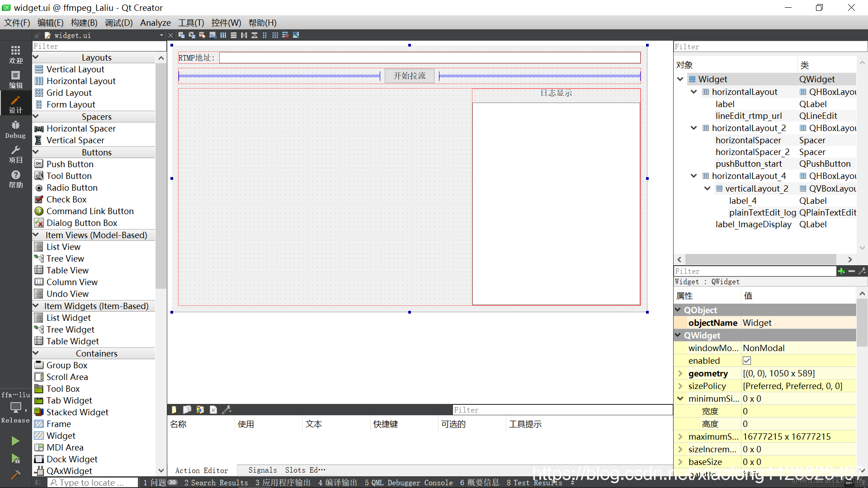
Task: Select Push Button in widget box
Action: [70, 164]
